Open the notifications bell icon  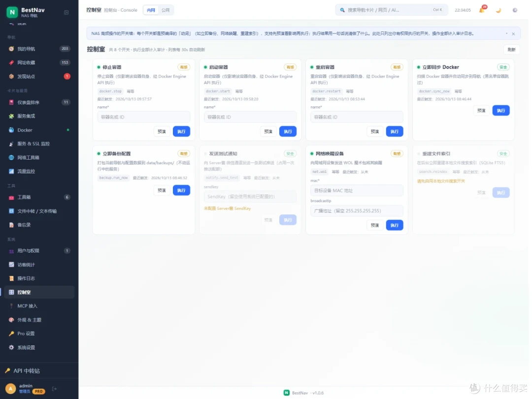482,10
